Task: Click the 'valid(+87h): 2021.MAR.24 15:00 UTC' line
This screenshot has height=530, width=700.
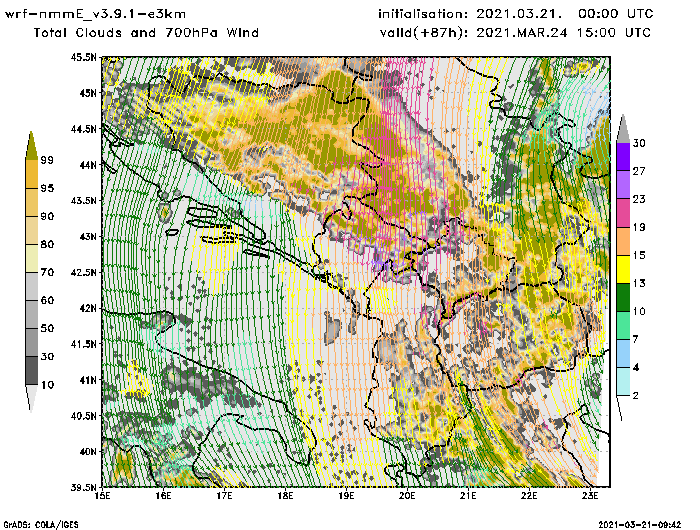Action: [515, 33]
